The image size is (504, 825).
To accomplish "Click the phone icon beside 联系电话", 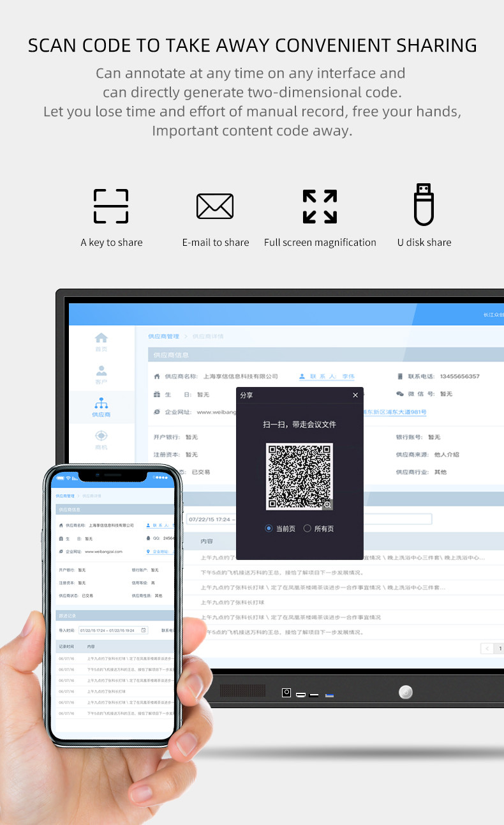I will (x=400, y=377).
